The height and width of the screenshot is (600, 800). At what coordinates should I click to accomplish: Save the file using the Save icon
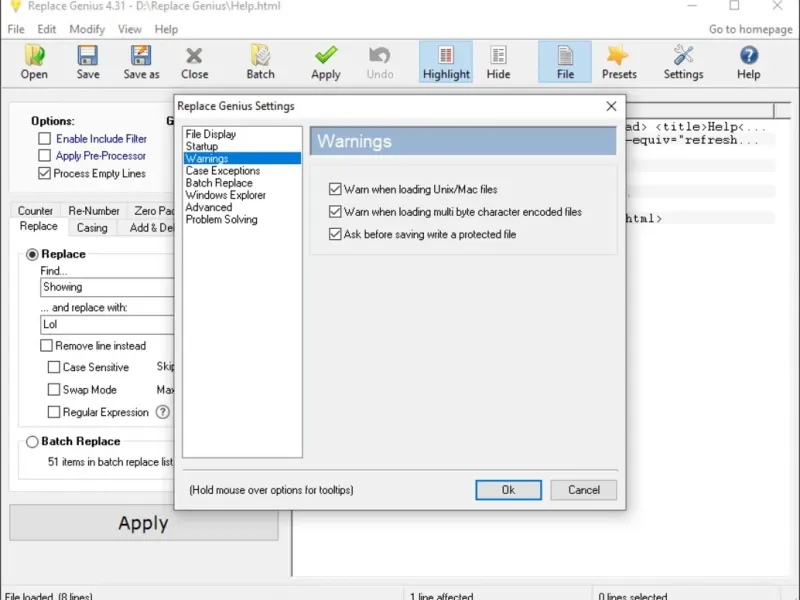coord(88,62)
